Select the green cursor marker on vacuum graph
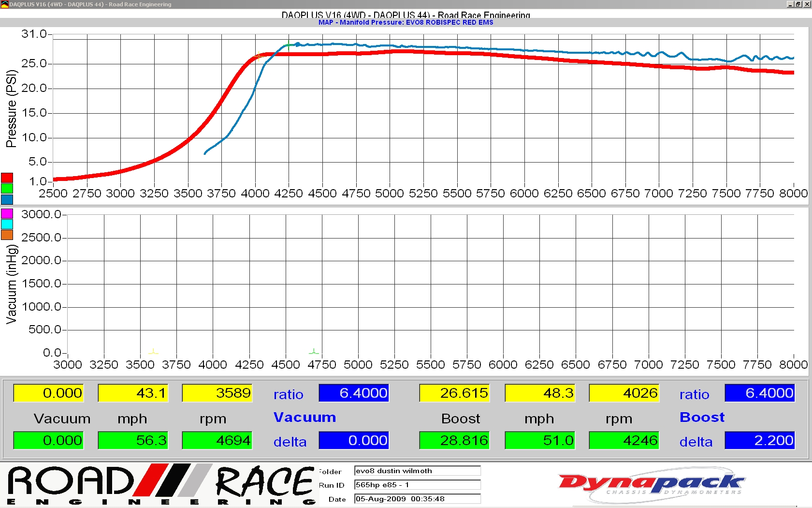Image resolution: width=812 pixels, height=508 pixels. (314, 351)
